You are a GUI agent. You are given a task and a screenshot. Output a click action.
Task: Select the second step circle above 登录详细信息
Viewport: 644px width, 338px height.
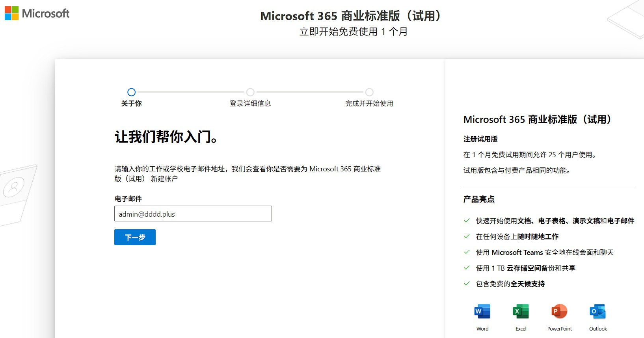click(x=250, y=92)
